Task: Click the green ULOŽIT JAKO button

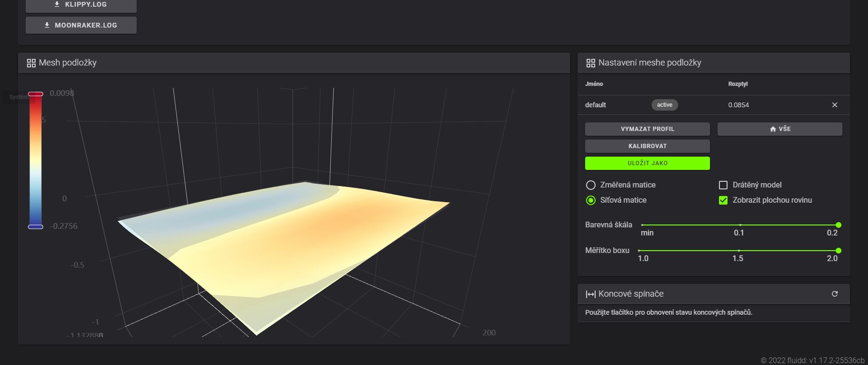Action: click(x=647, y=163)
